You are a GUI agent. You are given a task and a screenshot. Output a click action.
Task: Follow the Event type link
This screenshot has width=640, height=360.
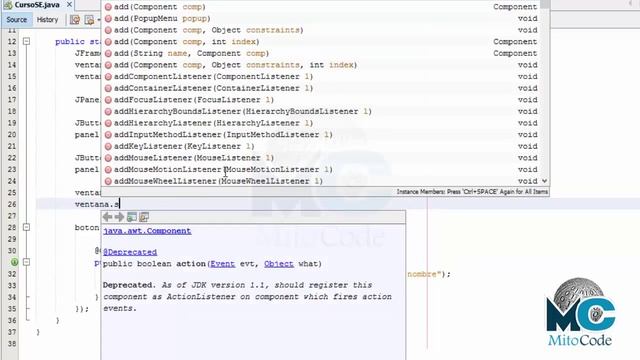pos(222,264)
